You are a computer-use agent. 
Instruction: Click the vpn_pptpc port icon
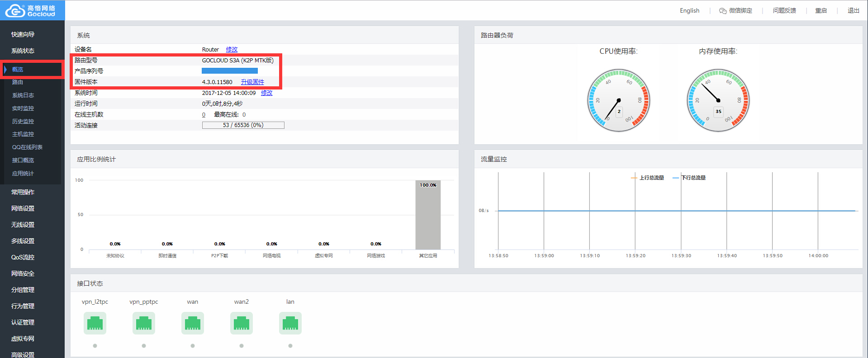point(144,323)
